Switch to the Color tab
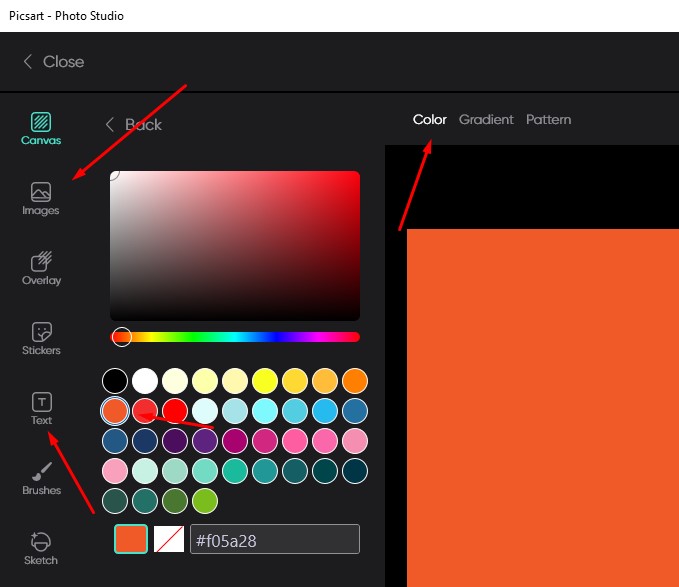The height and width of the screenshot is (587, 679). coord(430,120)
